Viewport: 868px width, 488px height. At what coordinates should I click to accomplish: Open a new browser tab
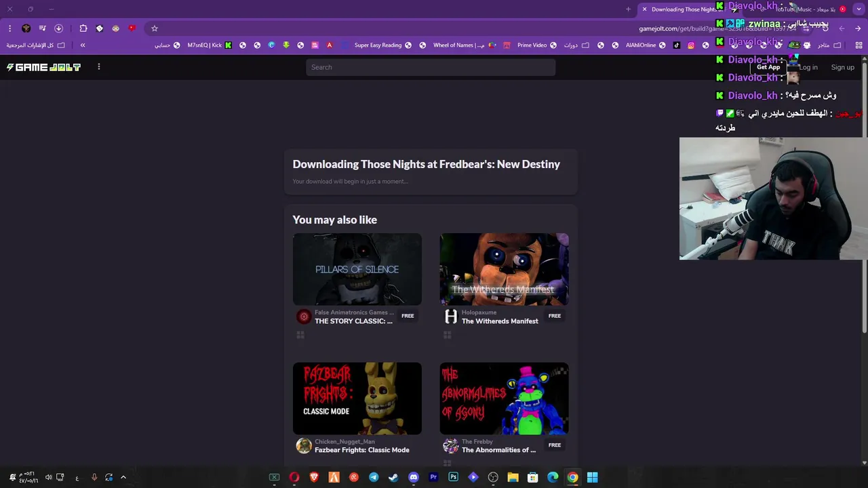pos(628,9)
